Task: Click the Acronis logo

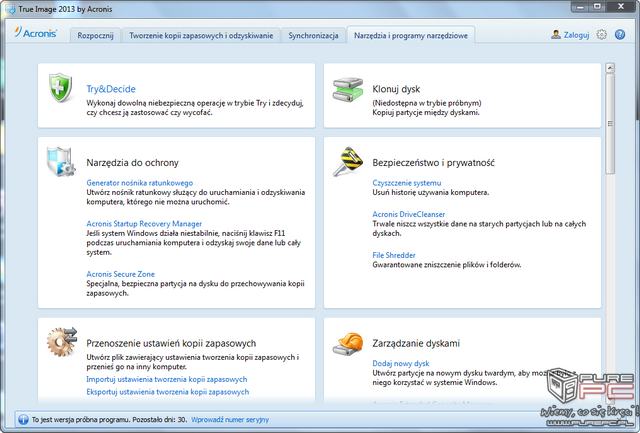Action: (x=36, y=33)
